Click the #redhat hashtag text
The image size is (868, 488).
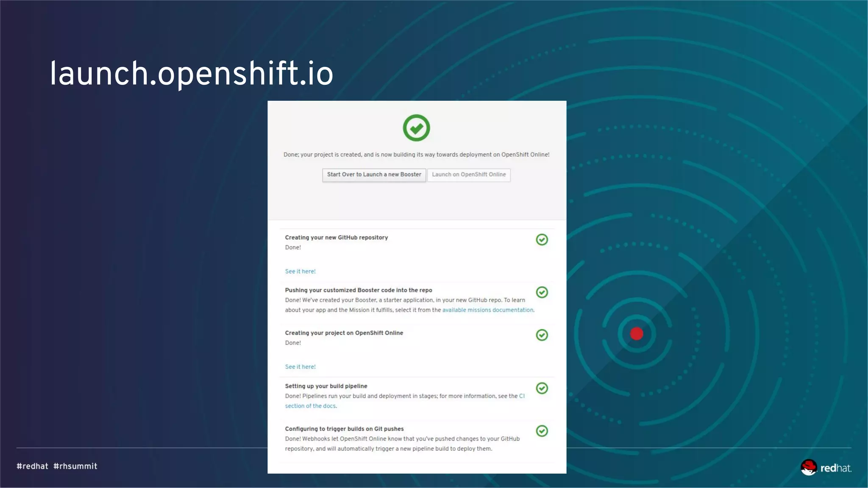coord(32,466)
